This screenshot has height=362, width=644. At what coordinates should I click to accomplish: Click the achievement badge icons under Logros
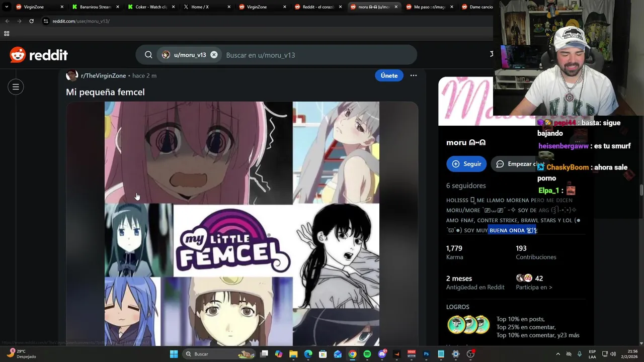[x=468, y=325]
